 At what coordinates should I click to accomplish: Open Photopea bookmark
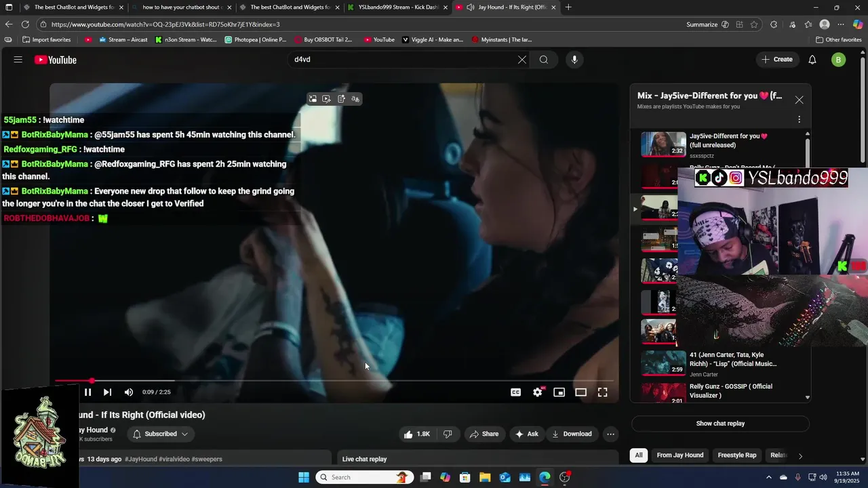(x=256, y=40)
